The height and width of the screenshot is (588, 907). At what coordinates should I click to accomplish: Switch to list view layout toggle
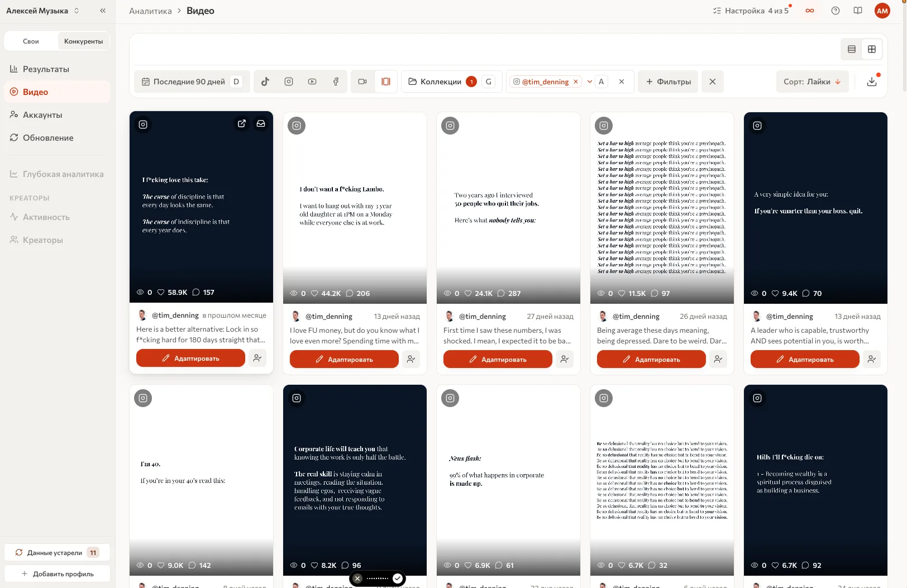click(x=852, y=49)
